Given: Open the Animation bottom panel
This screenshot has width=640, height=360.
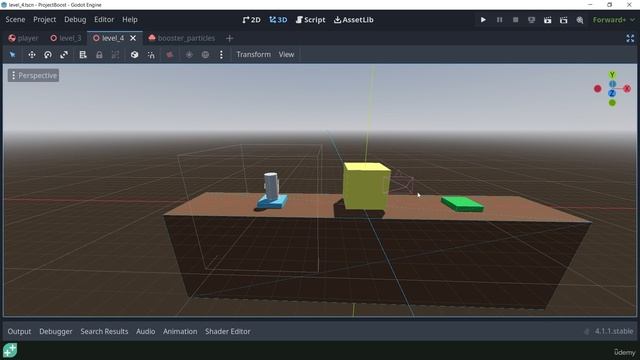Looking at the screenshot, I should [x=180, y=331].
